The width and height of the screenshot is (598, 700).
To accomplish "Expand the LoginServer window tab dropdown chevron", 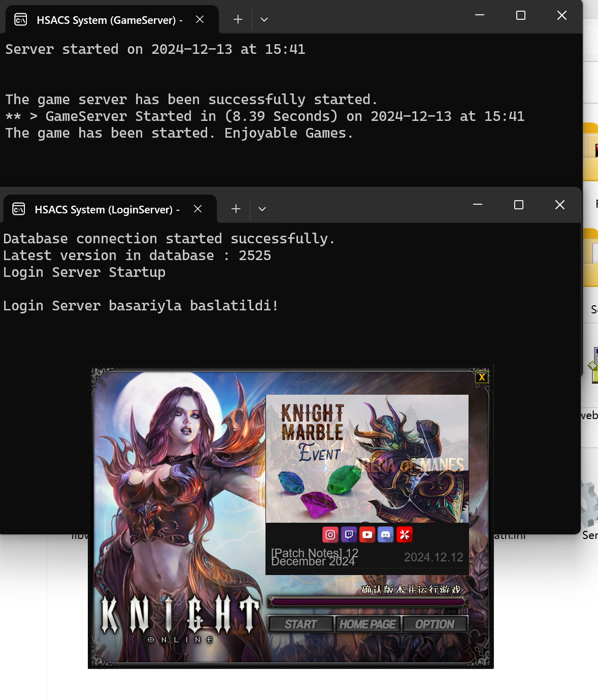I will pyautogui.click(x=262, y=209).
